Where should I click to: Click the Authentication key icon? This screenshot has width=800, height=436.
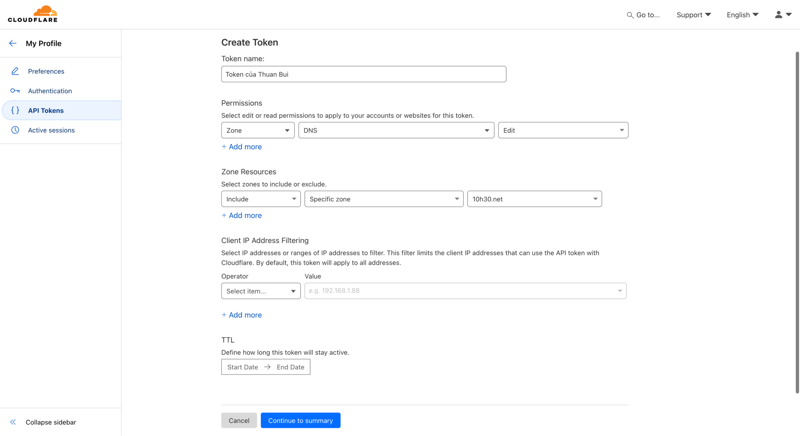tap(15, 91)
